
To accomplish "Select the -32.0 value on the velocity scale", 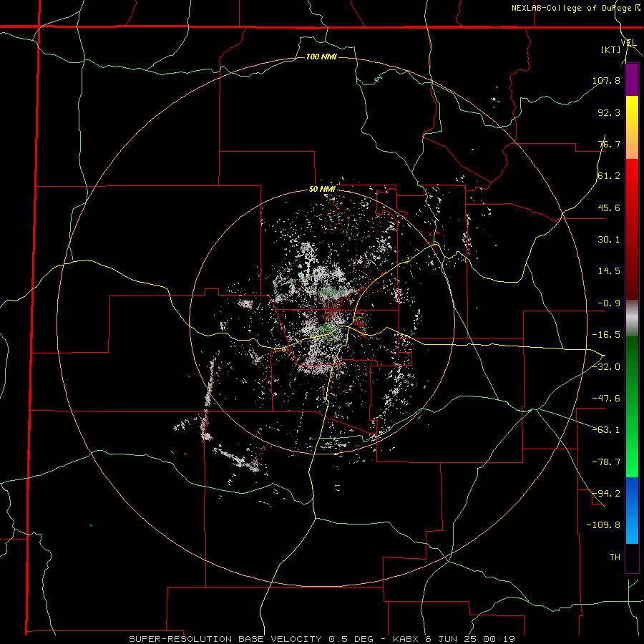I will coord(606,367).
